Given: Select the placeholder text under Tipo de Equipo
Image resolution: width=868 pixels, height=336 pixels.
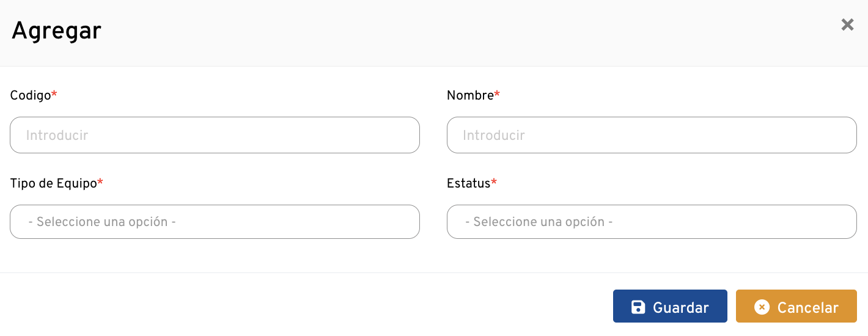Looking at the screenshot, I should [x=102, y=222].
